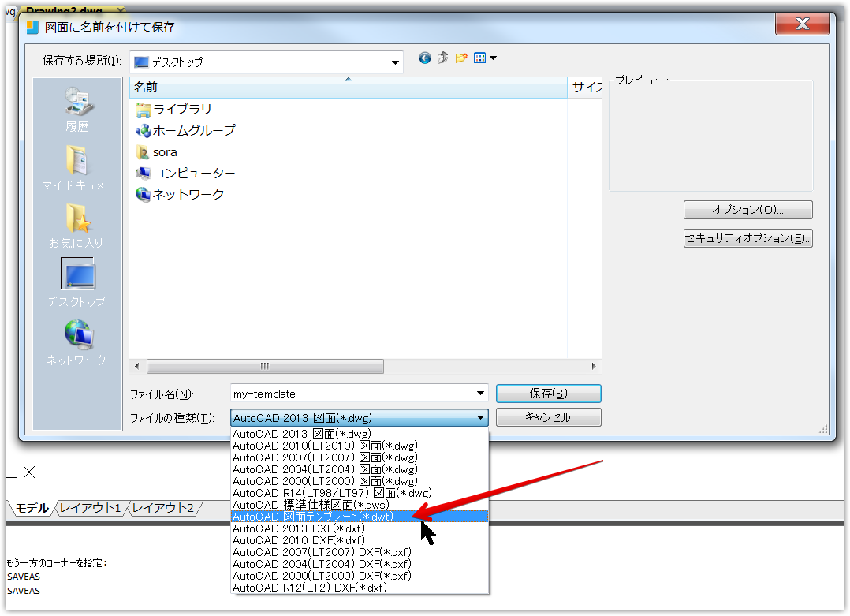
Task: Click the キャンセル button
Action: (548, 417)
